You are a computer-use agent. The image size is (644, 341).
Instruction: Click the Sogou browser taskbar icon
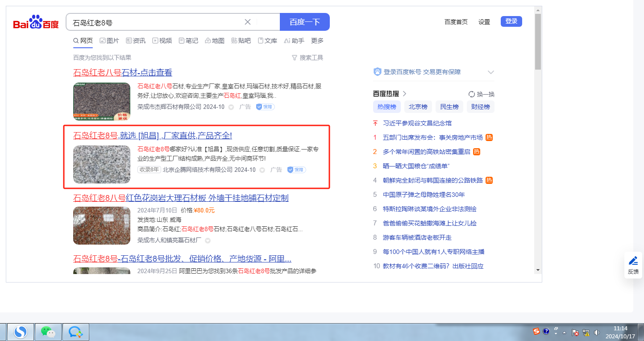tap(21, 331)
